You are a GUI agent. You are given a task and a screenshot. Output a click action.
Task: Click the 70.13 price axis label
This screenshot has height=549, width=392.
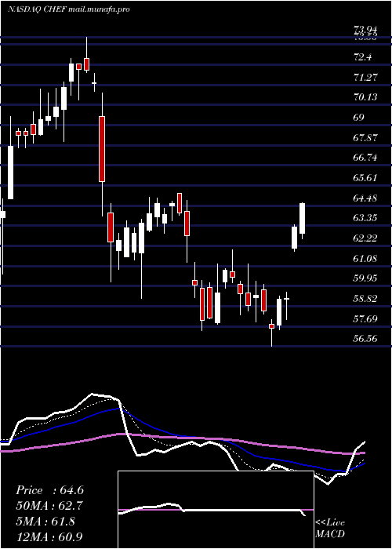coord(365,97)
